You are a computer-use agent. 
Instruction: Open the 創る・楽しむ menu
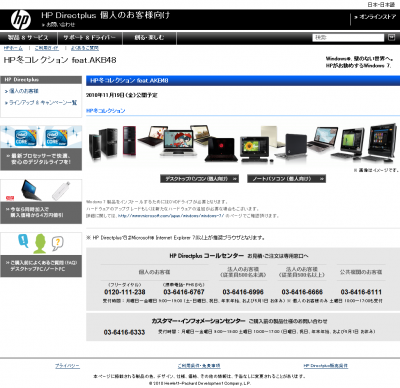[x=149, y=38]
